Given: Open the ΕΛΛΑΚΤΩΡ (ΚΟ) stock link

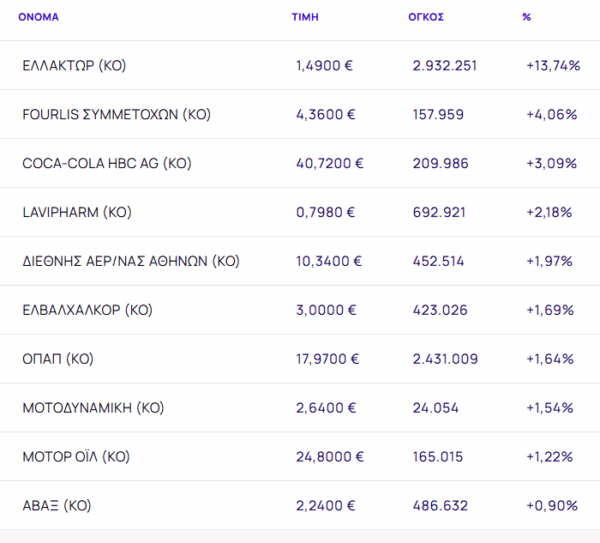Looking at the screenshot, I should coord(74,66).
